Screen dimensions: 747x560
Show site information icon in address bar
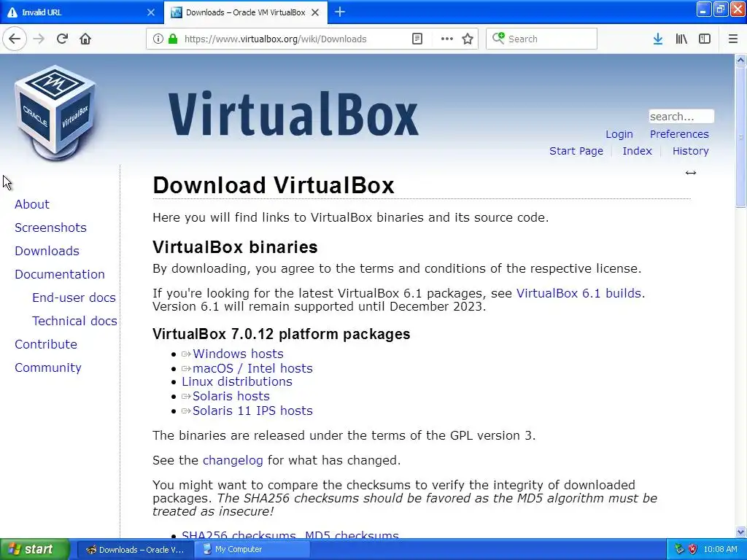point(158,39)
